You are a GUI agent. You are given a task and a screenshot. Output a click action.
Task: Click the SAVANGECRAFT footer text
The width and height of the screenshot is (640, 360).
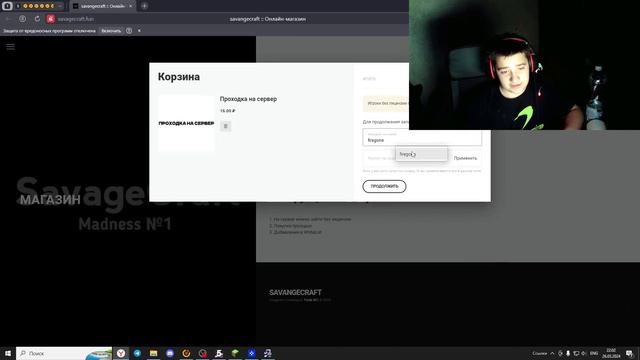tap(295, 292)
